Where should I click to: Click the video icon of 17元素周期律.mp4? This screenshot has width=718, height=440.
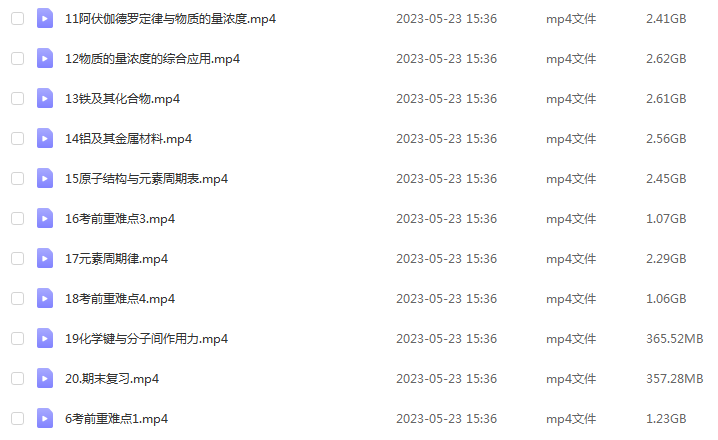click(45, 259)
